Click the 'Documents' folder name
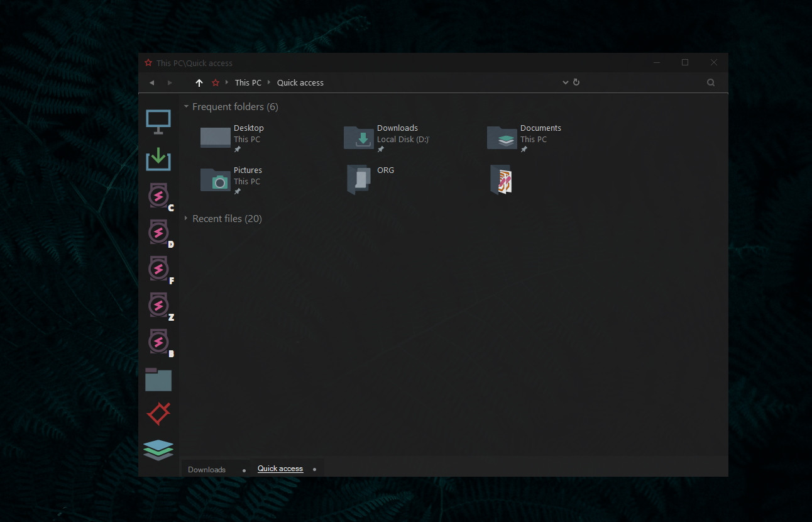 (x=540, y=128)
